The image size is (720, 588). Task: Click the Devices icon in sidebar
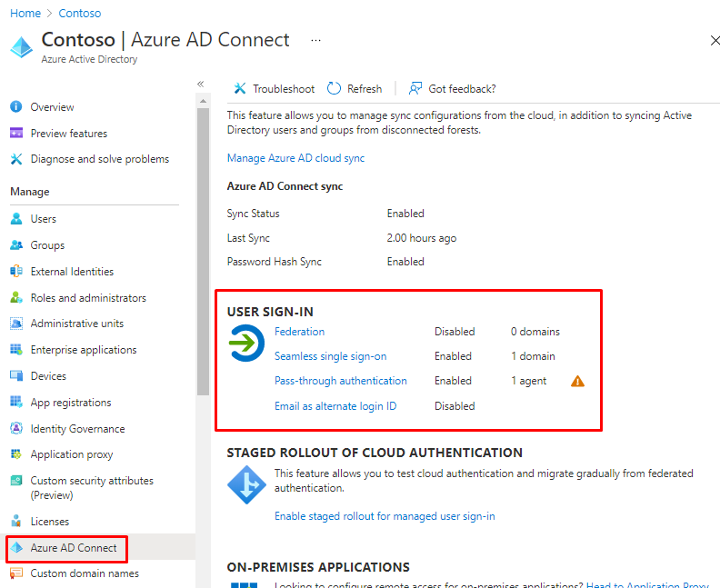tap(16, 376)
